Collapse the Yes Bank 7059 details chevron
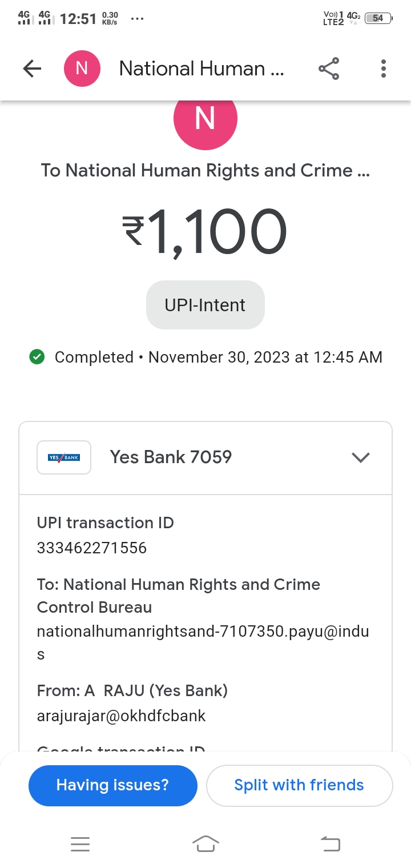The image size is (411, 868). tap(361, 457)
